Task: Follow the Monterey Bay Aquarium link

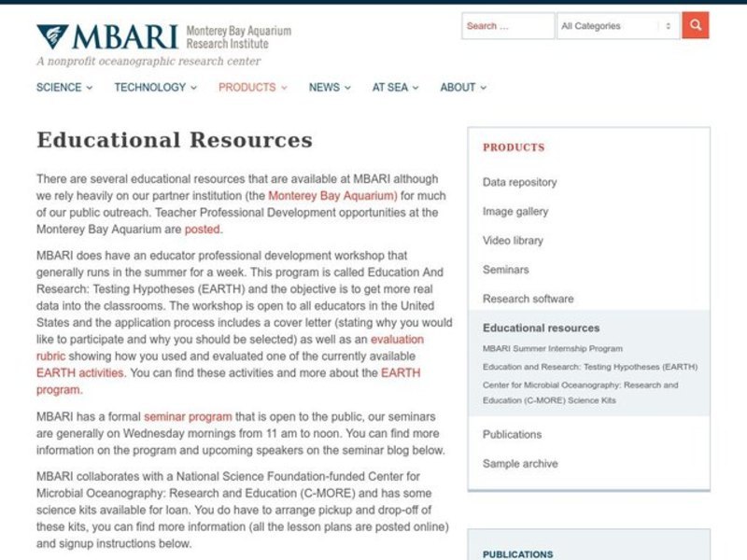Action: (332, 196)
